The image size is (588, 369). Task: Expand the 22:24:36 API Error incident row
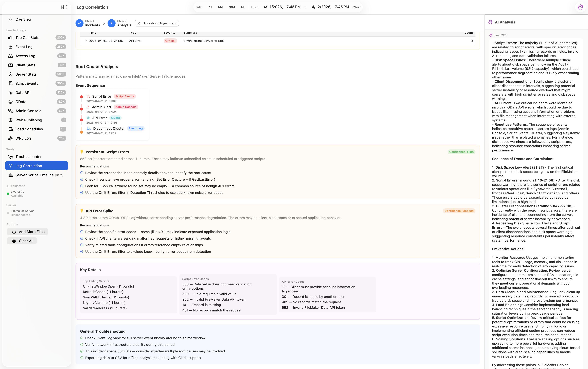pos(86,41)
